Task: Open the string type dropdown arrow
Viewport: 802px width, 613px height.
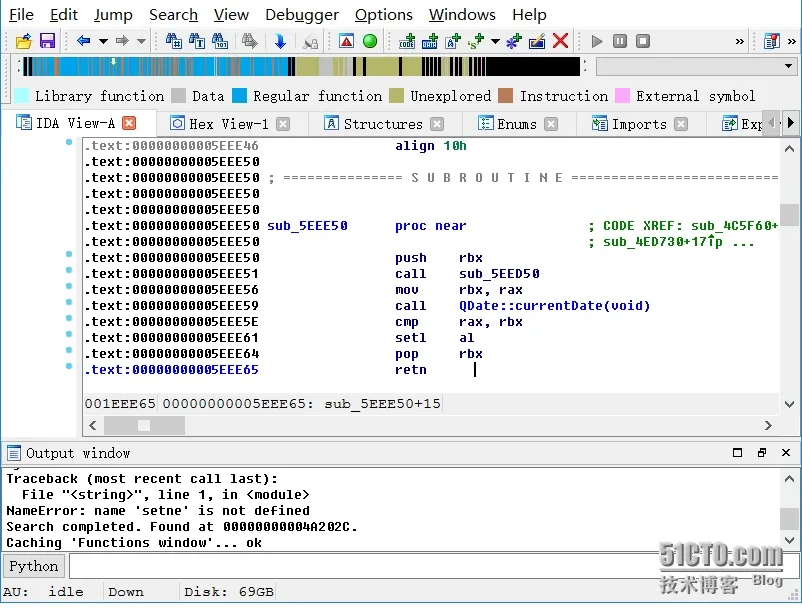Action: point(495,41)
